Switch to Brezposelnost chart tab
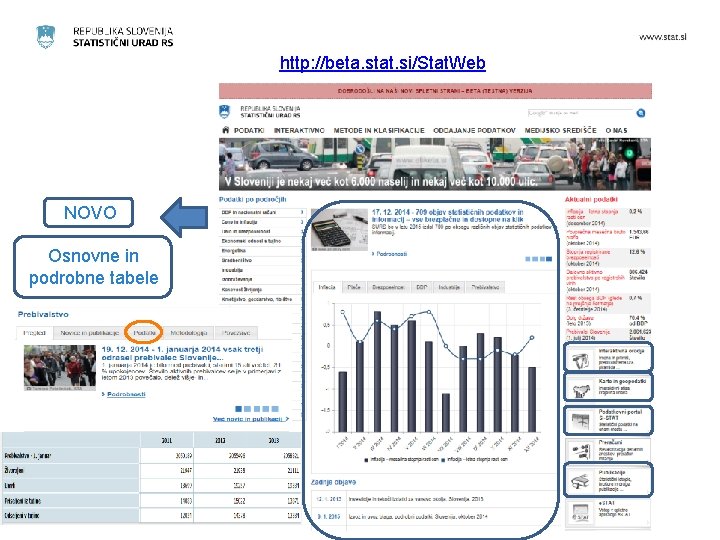This screenshot has height=540, width=720. [x=388, y=287]
